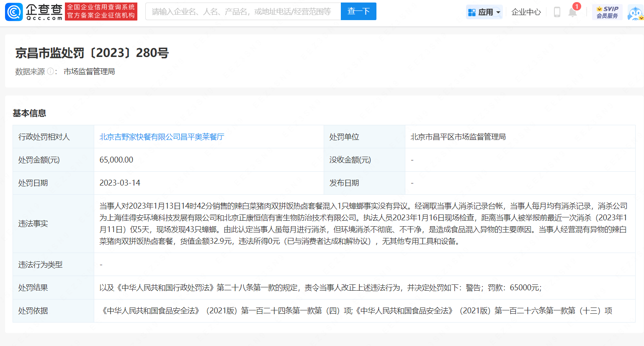
Task: Click the Qcc.com logo icon
Action: pyautogui.click(x=14, y=12)
